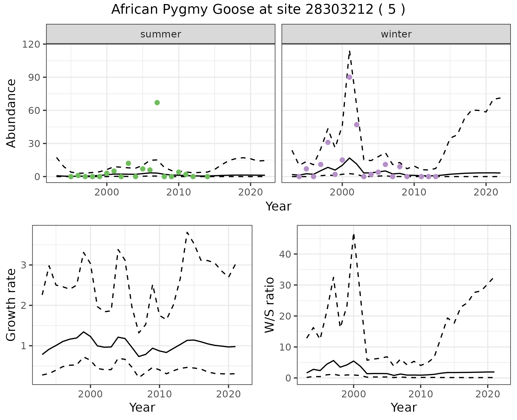Click the African Pygmy Goose chart title
517x420 pixels.
(x=258, y=10)
